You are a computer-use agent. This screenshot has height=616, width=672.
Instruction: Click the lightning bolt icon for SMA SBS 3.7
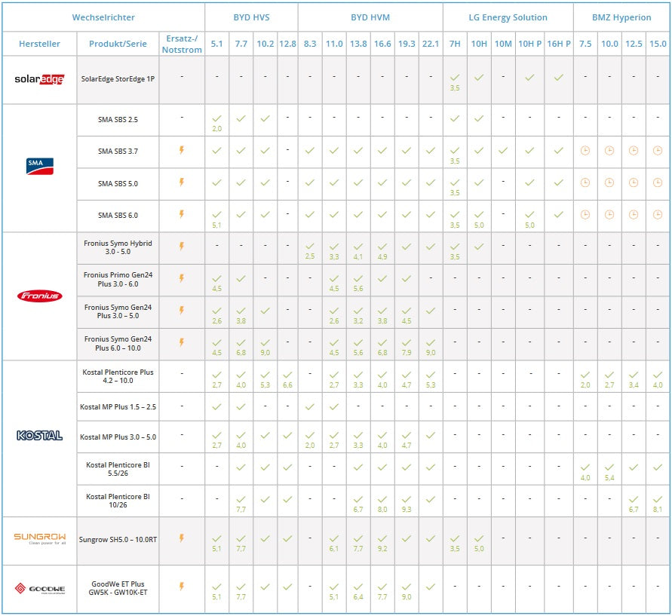[181, 150]
